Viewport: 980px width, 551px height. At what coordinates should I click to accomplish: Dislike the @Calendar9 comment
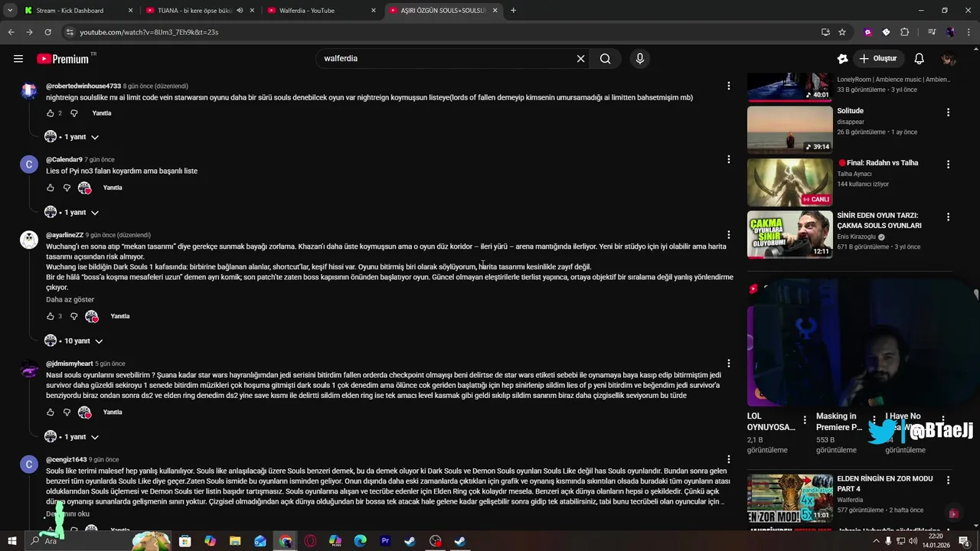(x=67, y=187)
